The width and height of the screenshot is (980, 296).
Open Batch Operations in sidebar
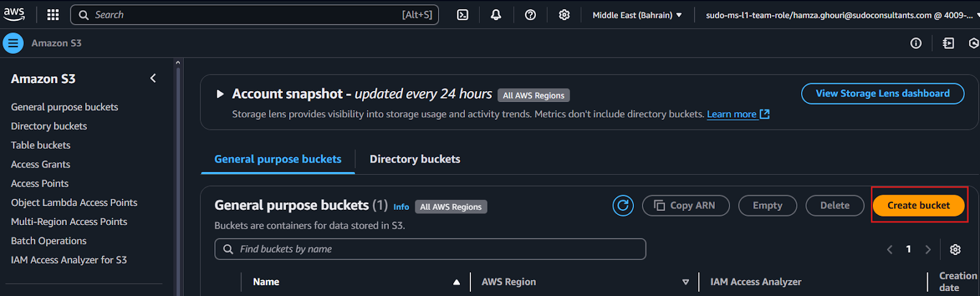pyautogui.click(x=48, y=241)
